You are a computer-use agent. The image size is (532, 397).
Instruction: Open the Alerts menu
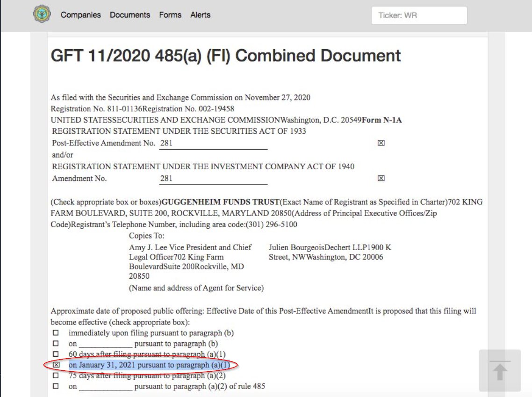point(200,15)
